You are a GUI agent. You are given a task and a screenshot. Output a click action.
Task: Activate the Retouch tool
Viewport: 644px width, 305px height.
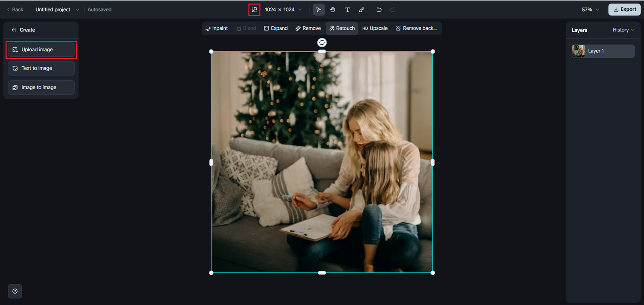pyautogui.click(x=342, y=28)
